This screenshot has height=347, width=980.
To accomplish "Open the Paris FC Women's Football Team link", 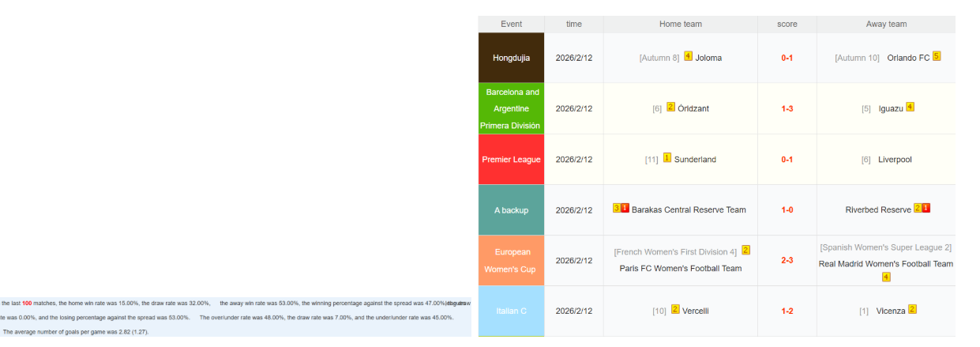I will coord(681,269).
